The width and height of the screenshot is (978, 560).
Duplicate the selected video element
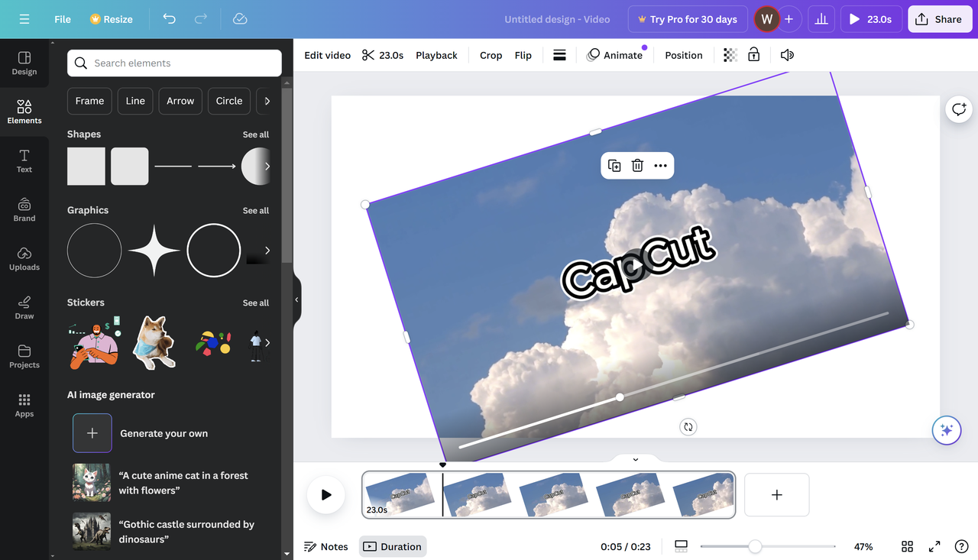pyautogui.click(x=614, y=165)
